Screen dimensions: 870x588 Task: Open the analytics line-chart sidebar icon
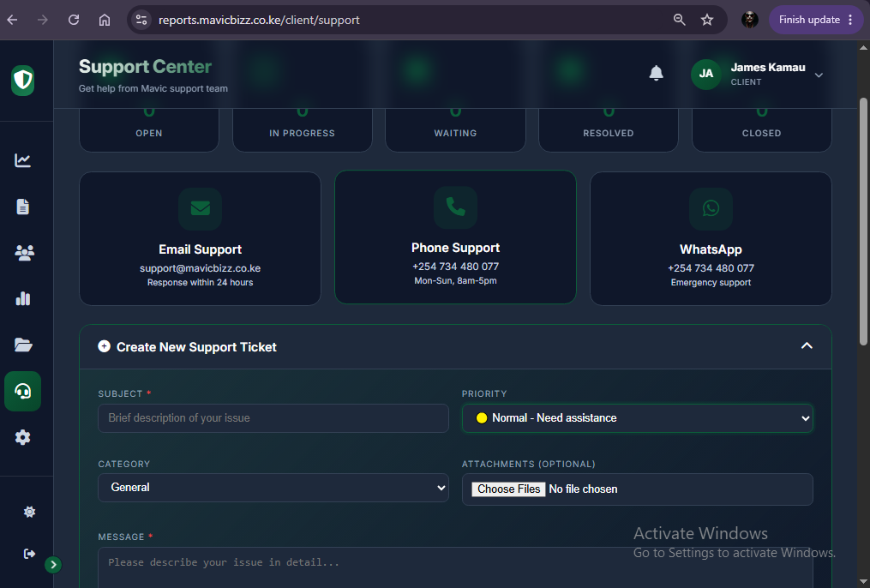(23, 160)
